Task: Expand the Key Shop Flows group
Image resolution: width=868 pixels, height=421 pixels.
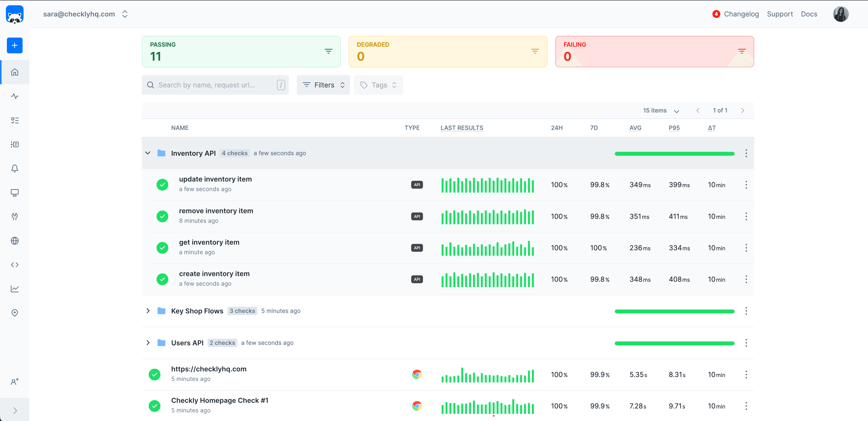Action: [148, 311]
